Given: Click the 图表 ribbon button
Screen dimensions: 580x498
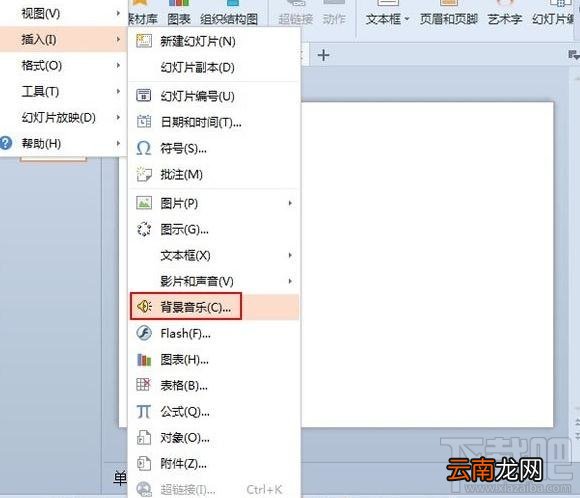Looking at the screenshot, I should pos(179,13).
